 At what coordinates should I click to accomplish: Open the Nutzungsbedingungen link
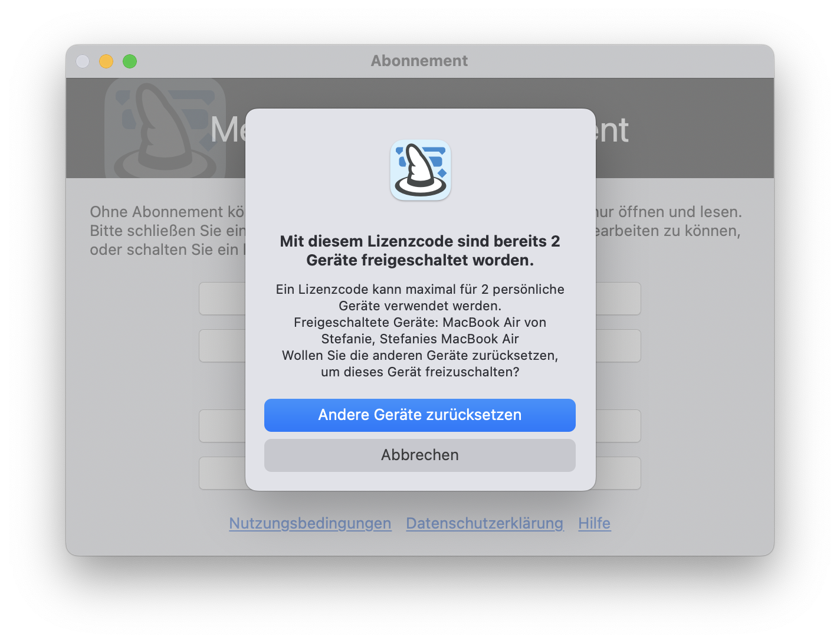point(310,523)
